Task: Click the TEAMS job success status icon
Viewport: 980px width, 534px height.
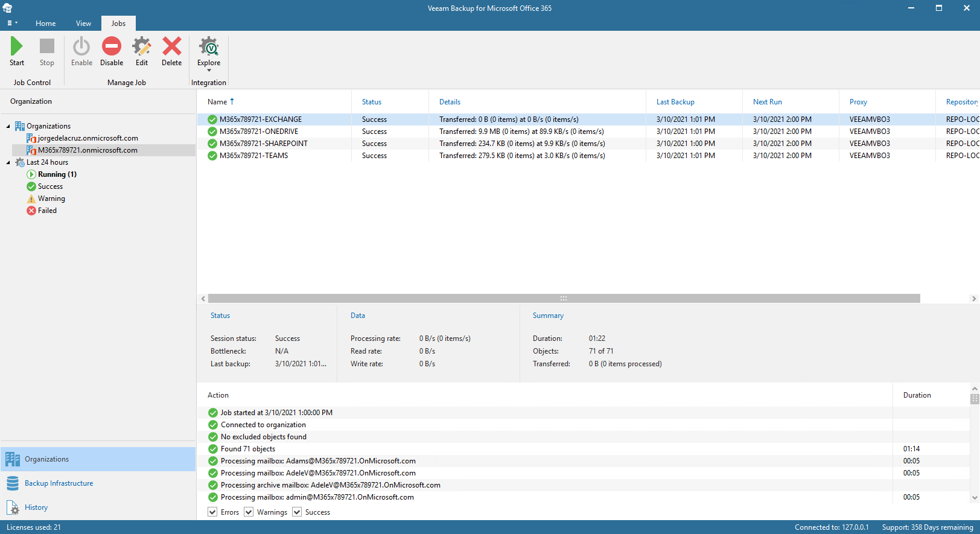Action: click(212, 156)
